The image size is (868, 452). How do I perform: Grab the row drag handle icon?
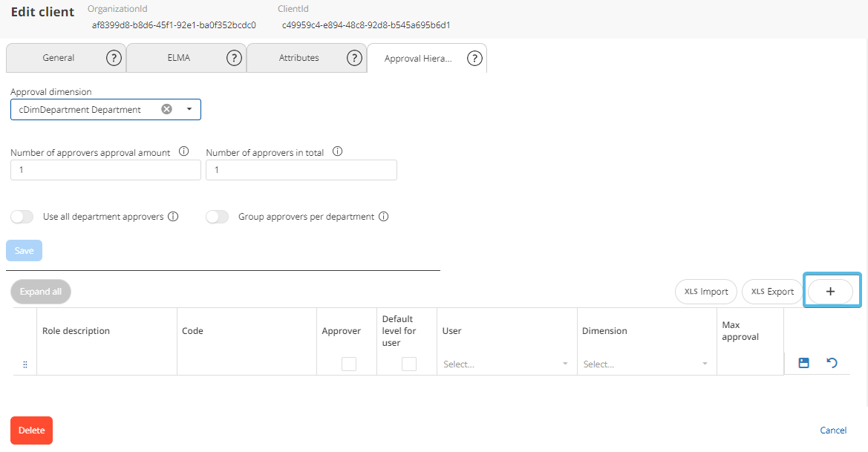(25, 364)
